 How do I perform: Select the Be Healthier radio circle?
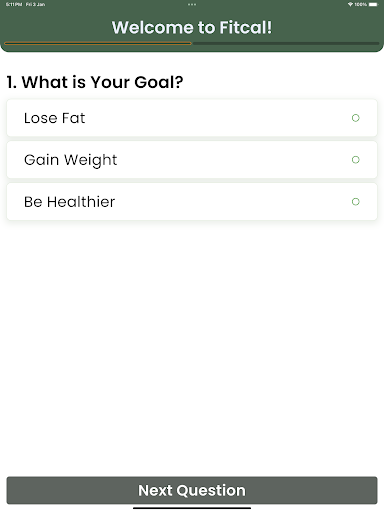(356, 202)
